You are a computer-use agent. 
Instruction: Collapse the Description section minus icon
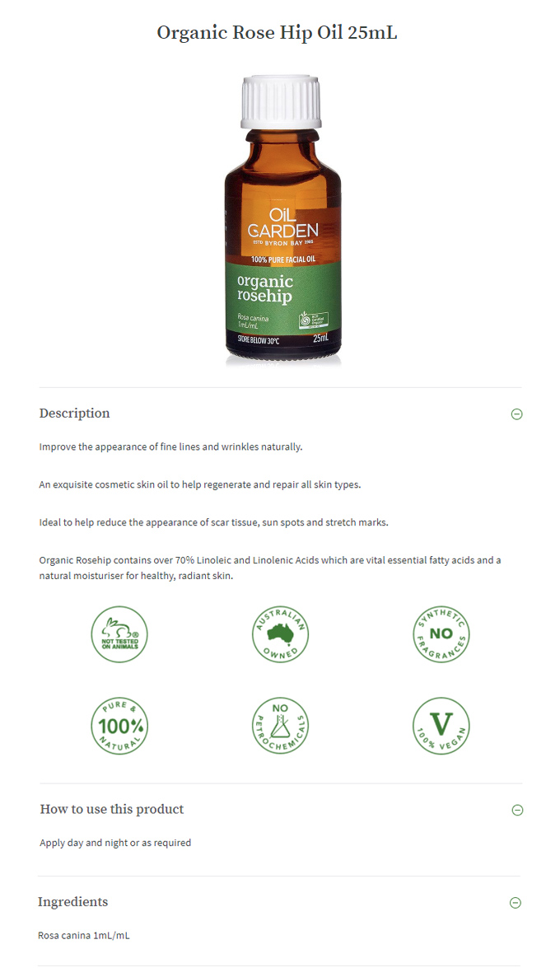(516, 414)
